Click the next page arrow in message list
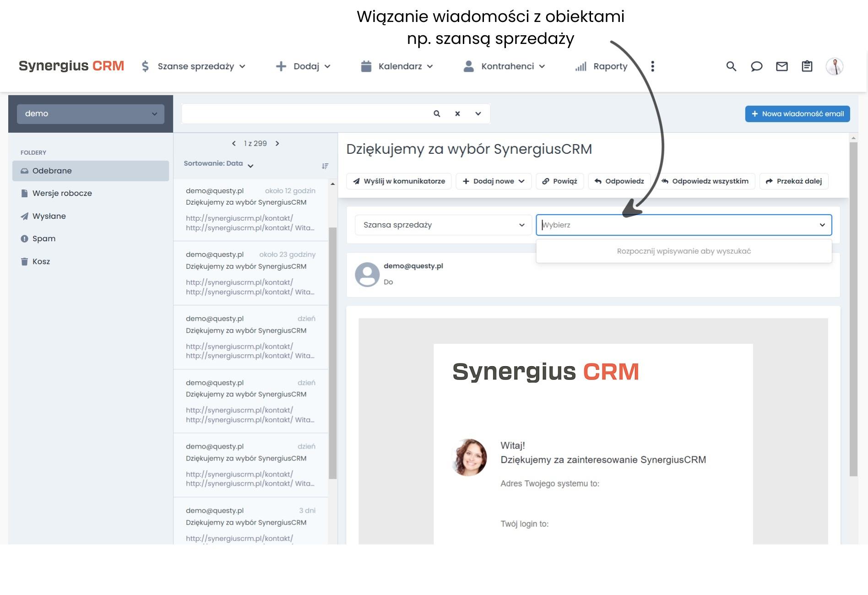868x595 pixels. [277, 143]
